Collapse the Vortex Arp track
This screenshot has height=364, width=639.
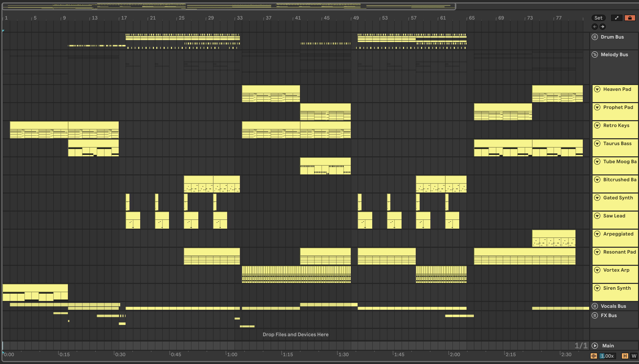coord(597,270)
